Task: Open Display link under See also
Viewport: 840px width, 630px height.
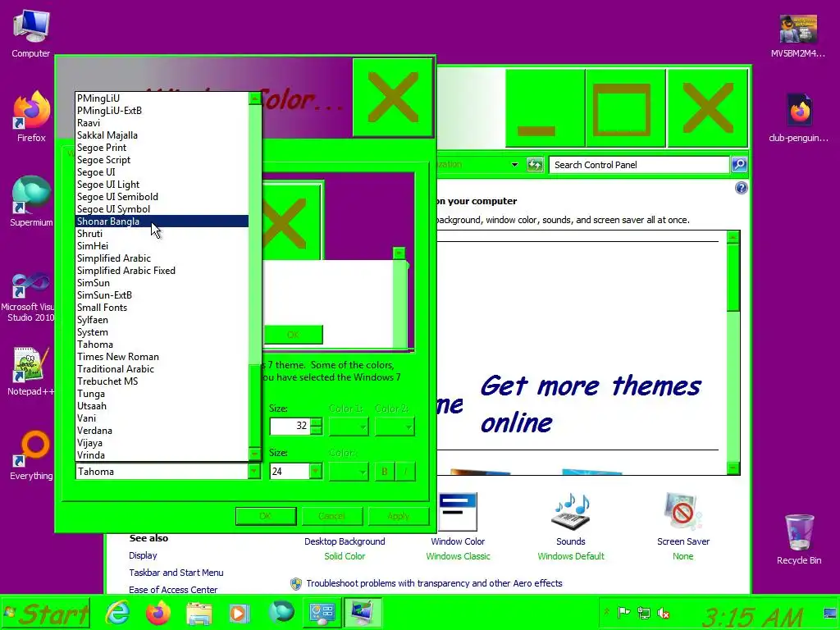Action: [x=143, y=555]
